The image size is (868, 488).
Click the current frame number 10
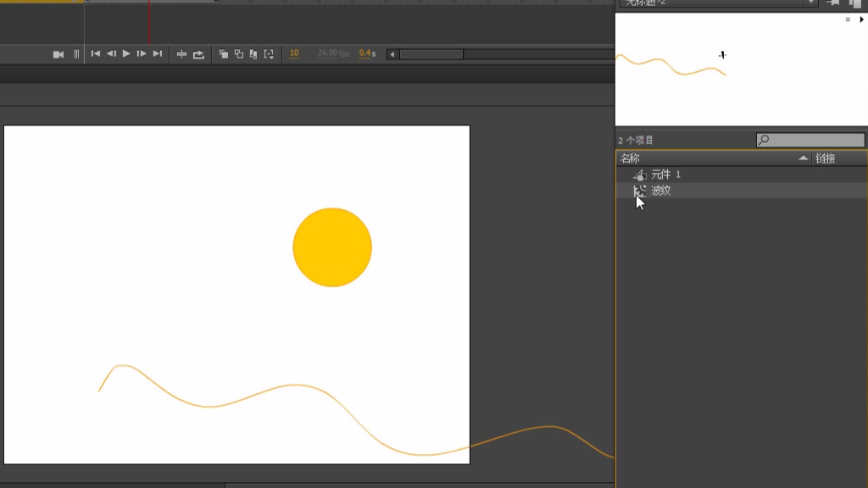click(x=294, y=53)
